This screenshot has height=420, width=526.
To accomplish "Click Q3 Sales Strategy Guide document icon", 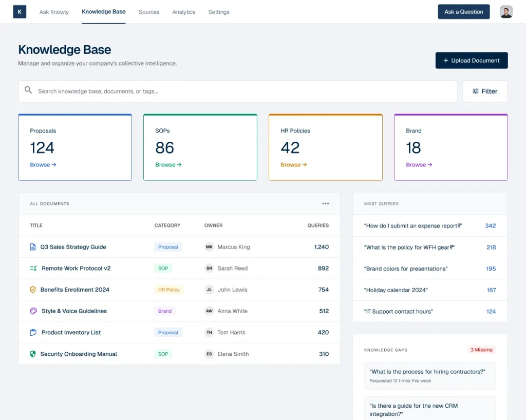I will point(32,247).
